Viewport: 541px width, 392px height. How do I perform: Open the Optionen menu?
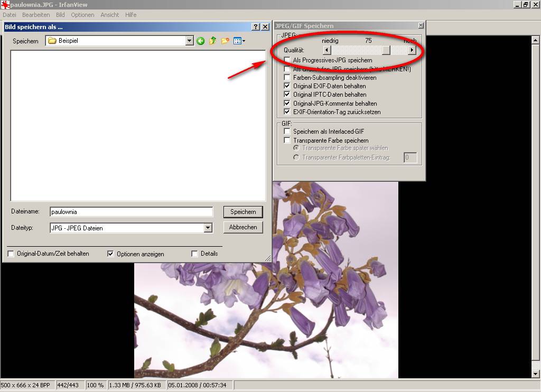pos(82,15)
